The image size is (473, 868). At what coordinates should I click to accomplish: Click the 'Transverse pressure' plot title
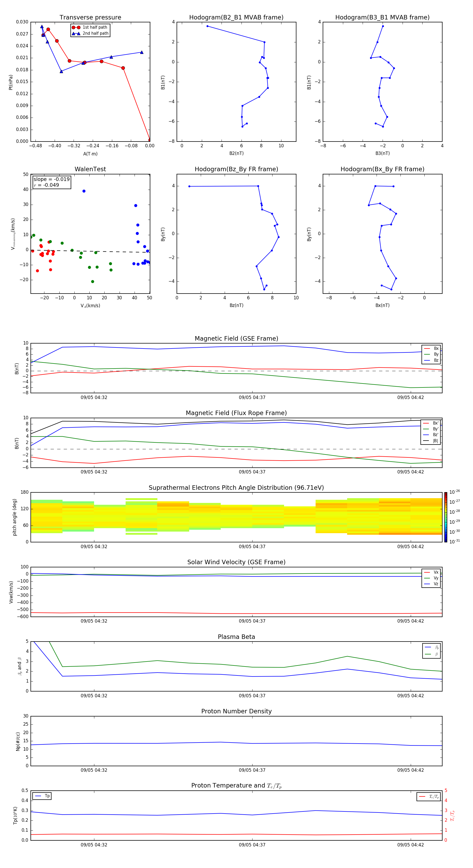[90, 18]
